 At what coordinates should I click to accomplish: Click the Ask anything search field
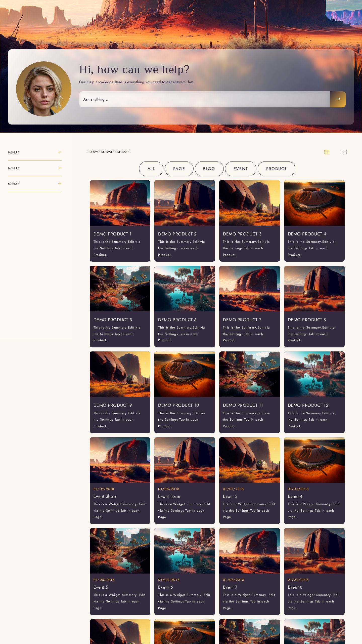pos(204,99)
